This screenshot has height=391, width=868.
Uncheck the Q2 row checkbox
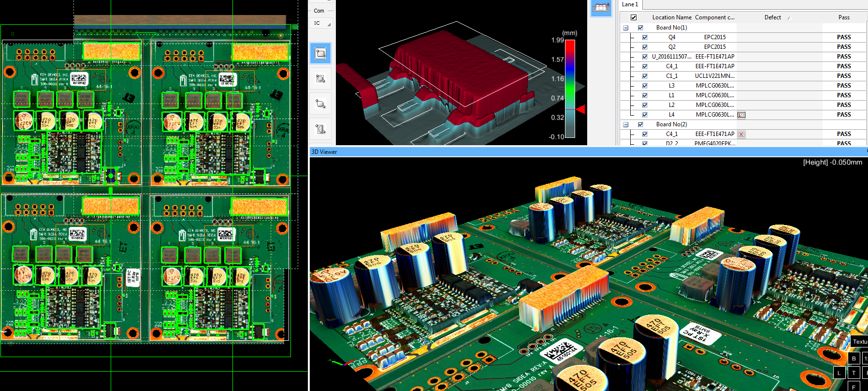tap(645, 47)
